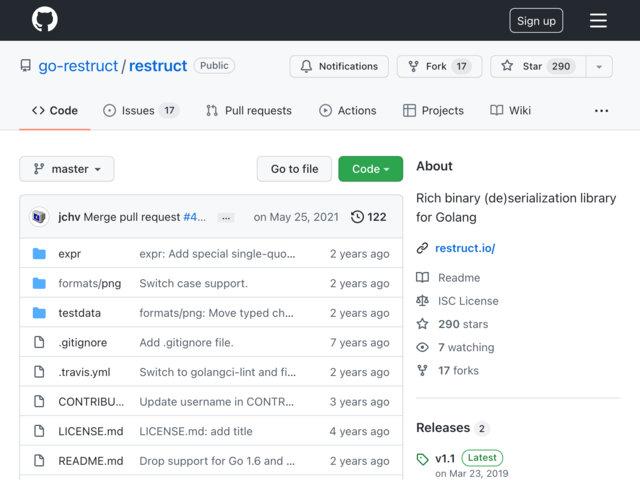Click the file icon next to CONTRIBU...
This screenshot has width=640, height=480.
tap(39, 401)
